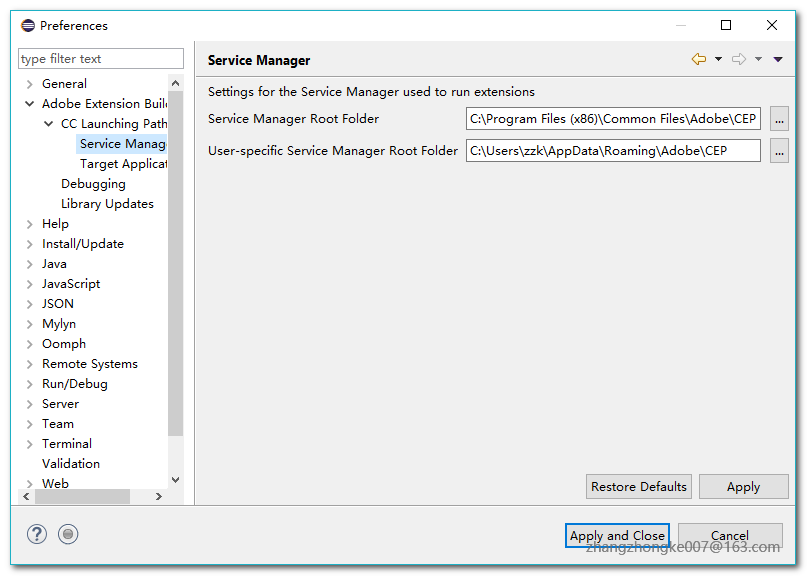Image resolution: width=807 pixels, height=576 pixels.
Task: Click the back navigation arrow icon
Action: coord(698,60)
